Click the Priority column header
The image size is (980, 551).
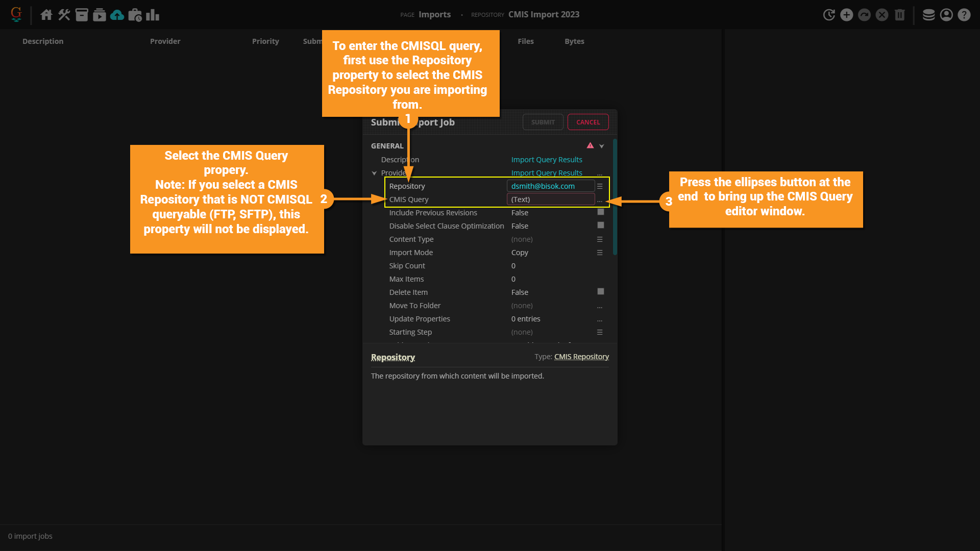[265, 41]
